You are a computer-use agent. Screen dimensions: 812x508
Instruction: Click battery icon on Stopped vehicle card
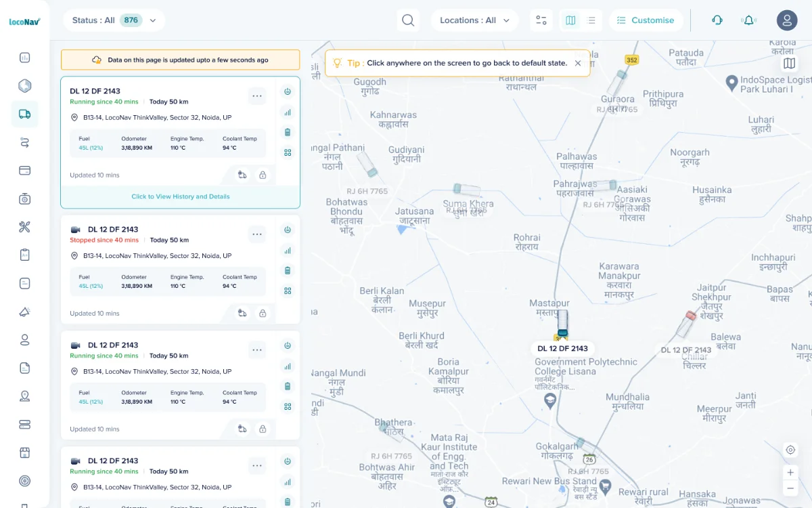288,270
